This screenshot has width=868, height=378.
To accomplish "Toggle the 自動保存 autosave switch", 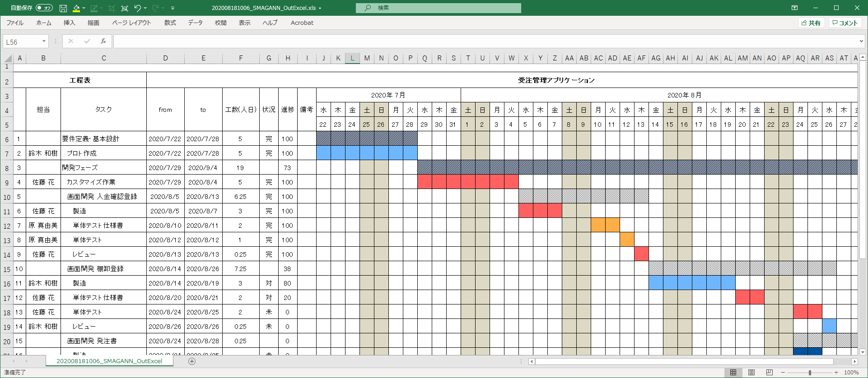I will coord(44,8).
